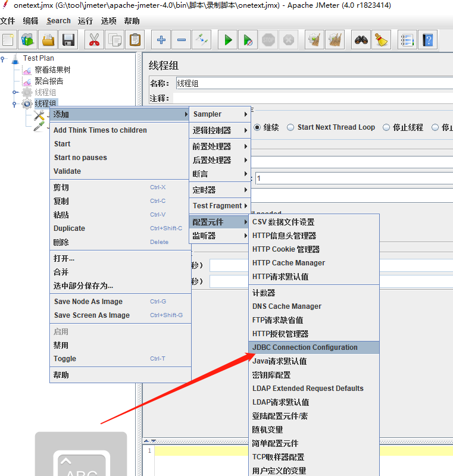Start the test with green play icon
Screen dimensions: 453x476
[228, 40]
